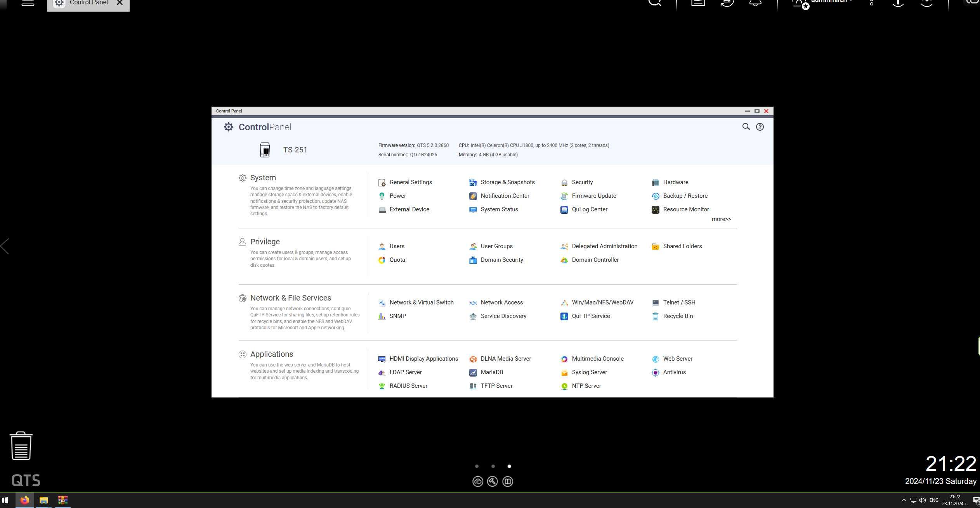This screenshot has height=508, width=980.
Task: Go to the first desktop page dot
Action: coord(477,466)
